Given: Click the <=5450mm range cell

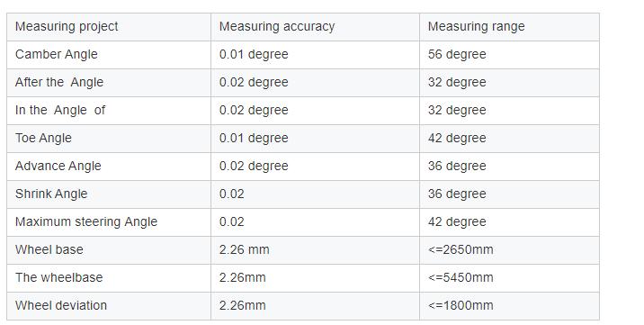Looking at the screenshot, I should click(509, 278).
